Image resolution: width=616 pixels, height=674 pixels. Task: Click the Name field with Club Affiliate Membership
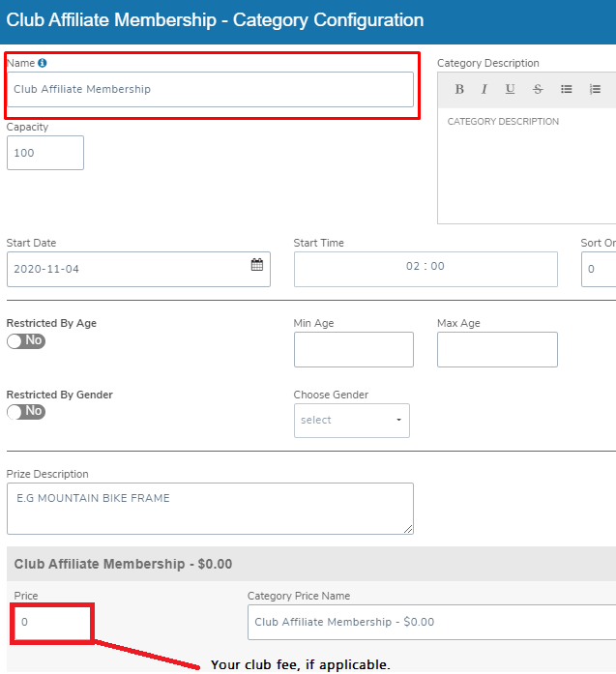[210, 89]
